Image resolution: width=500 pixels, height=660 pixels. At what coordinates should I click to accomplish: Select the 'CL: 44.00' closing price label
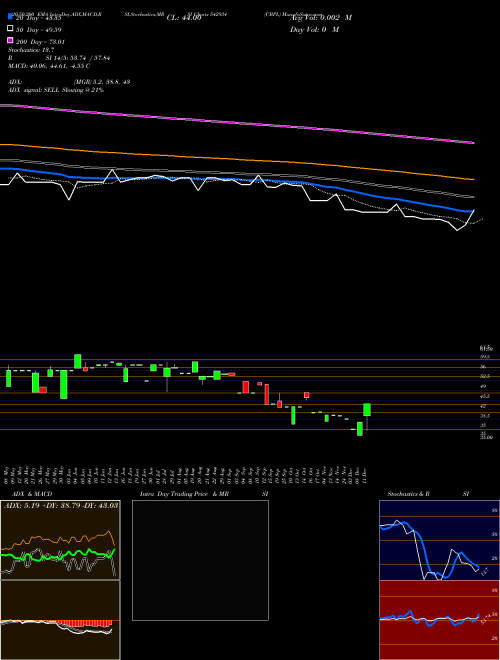point(184,18)
